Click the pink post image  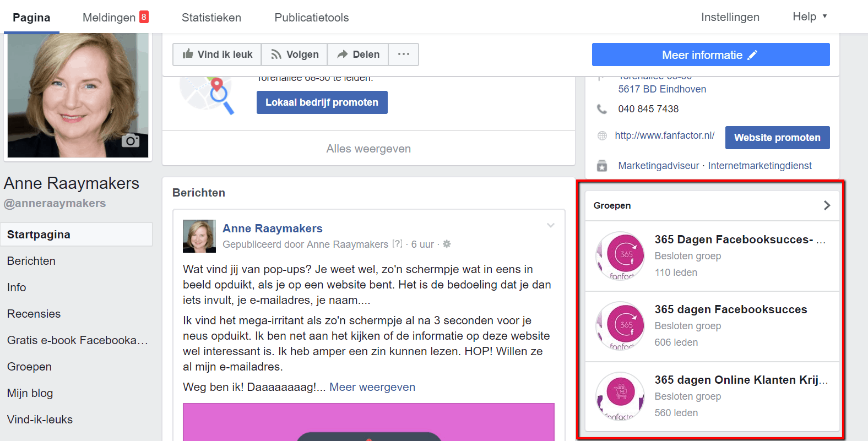click(x=368, y=422)
